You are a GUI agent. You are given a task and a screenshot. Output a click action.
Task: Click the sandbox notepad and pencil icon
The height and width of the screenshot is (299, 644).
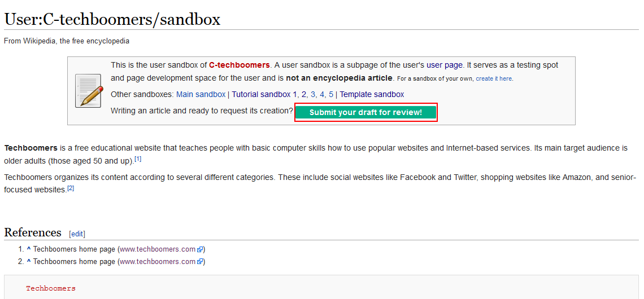(88, 91)
